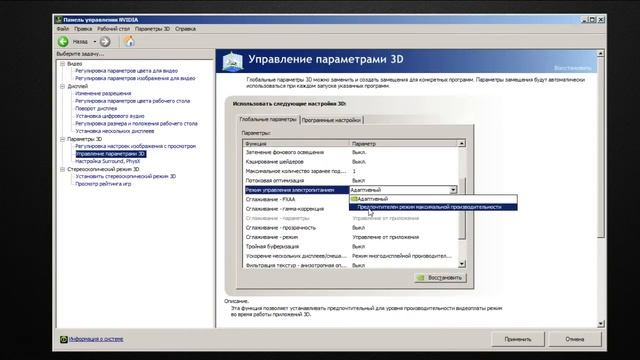Click the settings list scrollbar thumb
This screenshot has width=640, height=360.
tap(462, 209)
